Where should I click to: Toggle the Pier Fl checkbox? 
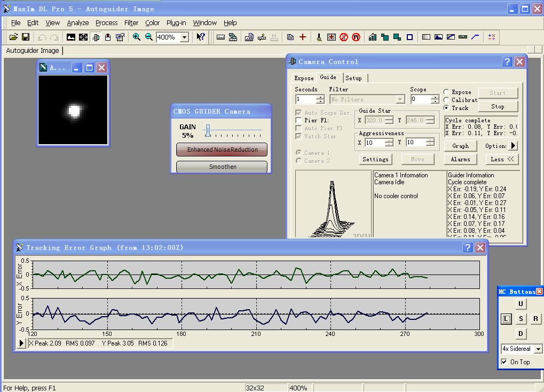tap(298, 121)
